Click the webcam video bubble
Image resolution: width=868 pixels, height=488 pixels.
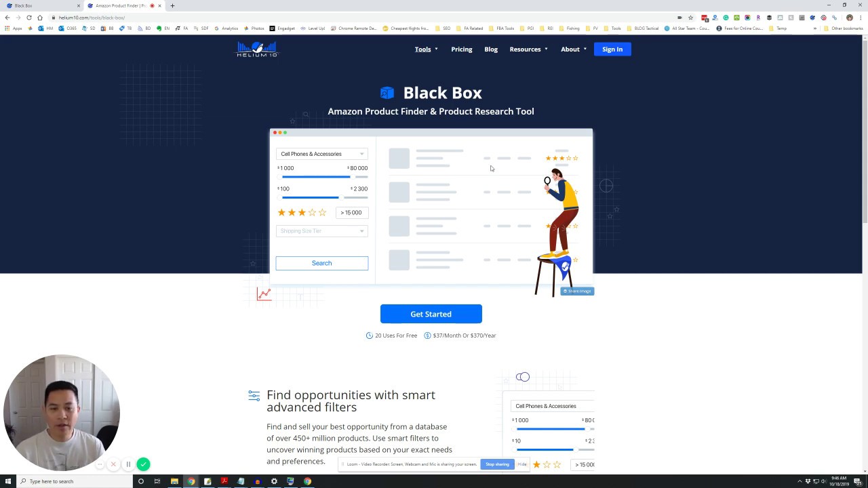click(61, 413)
